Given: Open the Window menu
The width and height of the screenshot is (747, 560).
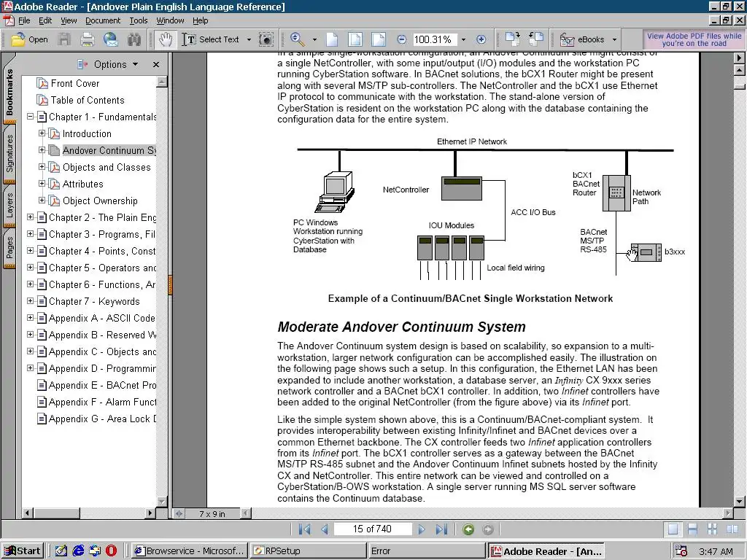Looking at the screenshot, I should pyautogui.click(x=170, y=20).
